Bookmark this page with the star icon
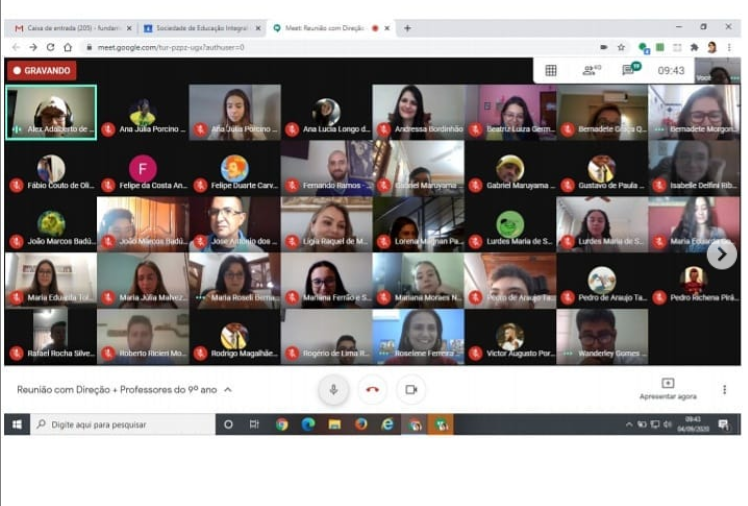The height and width of the screenshot is (506, 748). tap(621, 47)
